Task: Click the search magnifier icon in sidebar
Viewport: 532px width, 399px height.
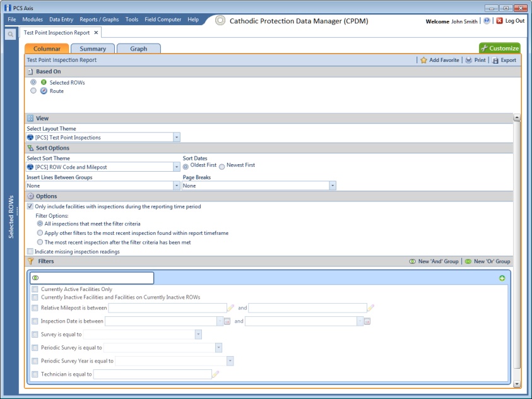Action: [x=10, y=34]
